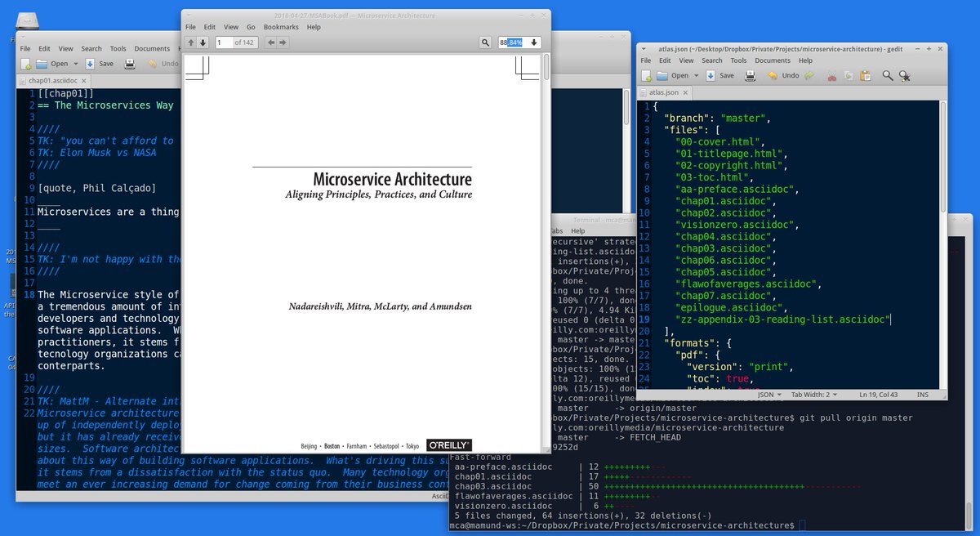Click Cut scissors icon in atlas.json gedit
The width and height of the screenshot is (980, 536).
tap(831, 76)
